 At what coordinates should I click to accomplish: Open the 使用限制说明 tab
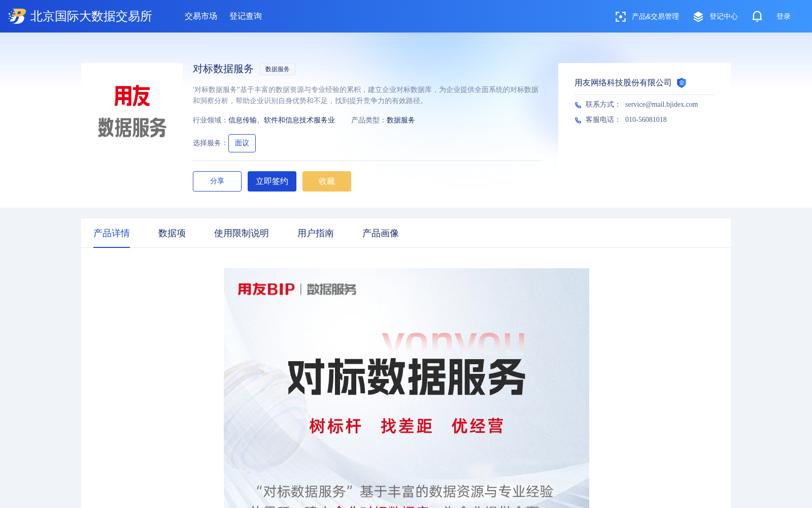(x=242, y=233)
